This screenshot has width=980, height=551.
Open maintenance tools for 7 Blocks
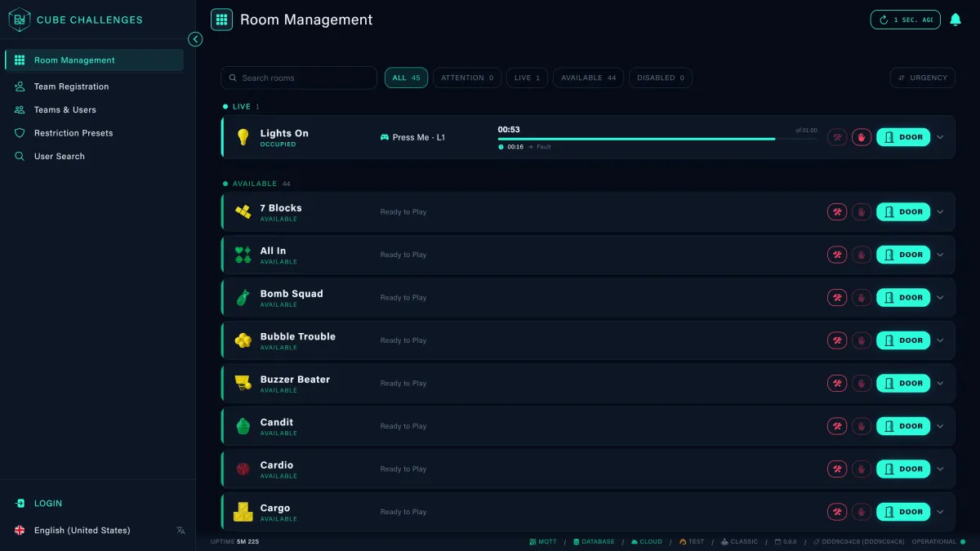[x=837, y=211]
